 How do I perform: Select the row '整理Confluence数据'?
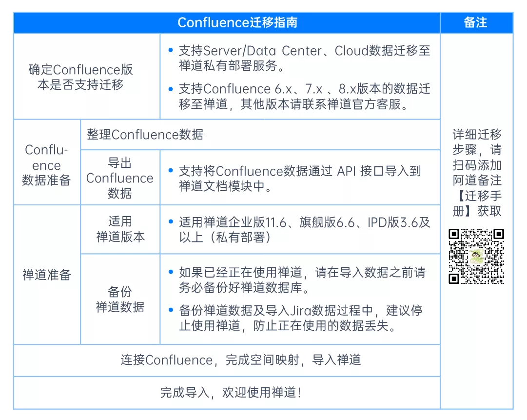pyautogui.click(x=260, y=135)
